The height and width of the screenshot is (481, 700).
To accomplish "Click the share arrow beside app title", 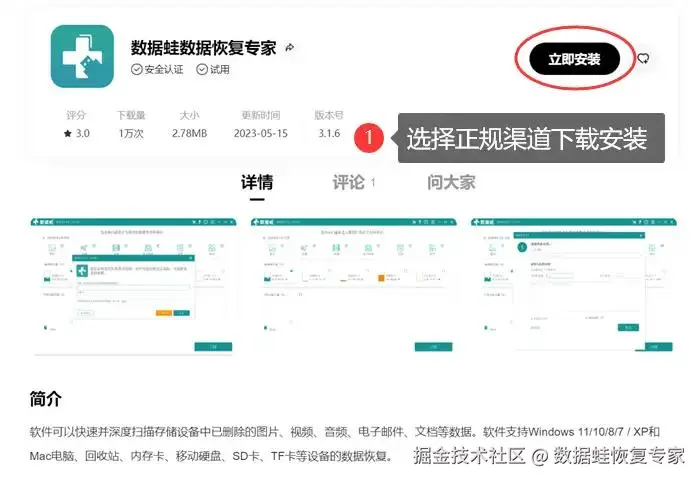I will pyautogui.click(x=289, y=47).
